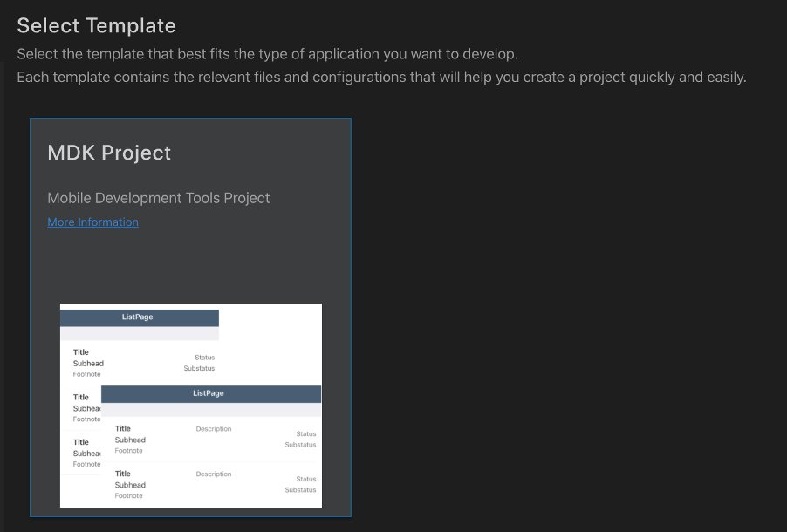This screenshot has height=532, width=787.
Task: Click the configurations description line
Action: [x=380, y=77]
